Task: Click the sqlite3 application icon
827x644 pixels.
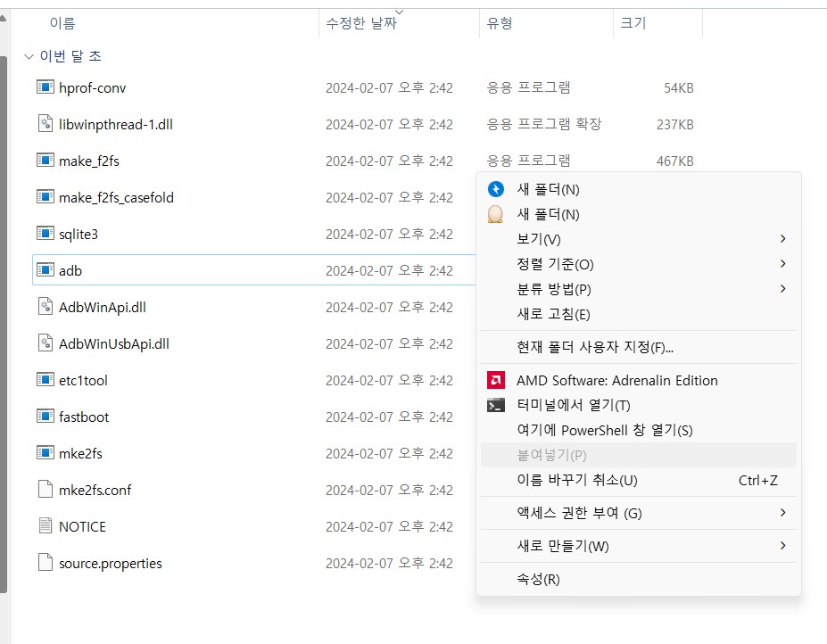Action: (x=45, y=233)
